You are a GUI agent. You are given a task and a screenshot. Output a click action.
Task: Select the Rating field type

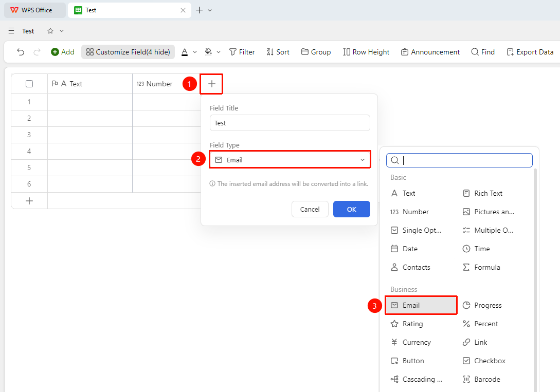tap(407, 324)
